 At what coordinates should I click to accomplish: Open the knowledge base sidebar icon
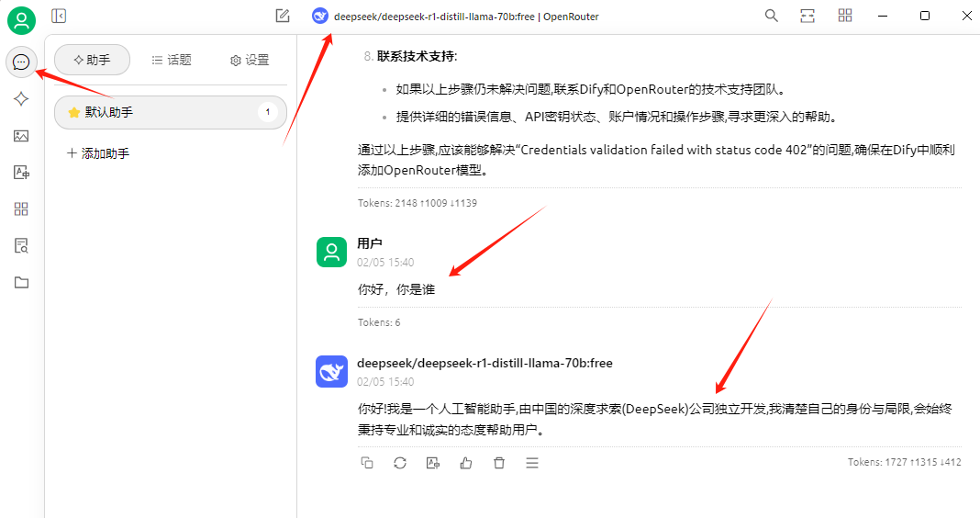coord(21,246)
